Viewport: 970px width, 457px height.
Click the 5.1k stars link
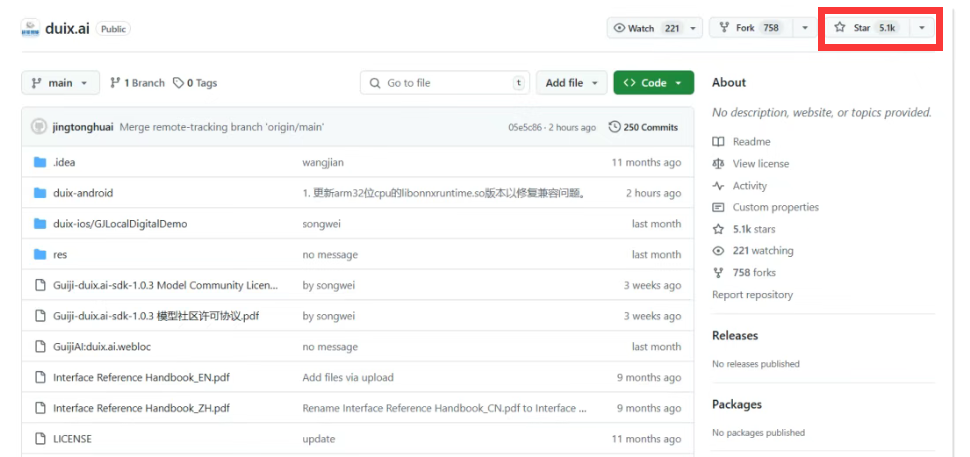[x=754, y=229]
